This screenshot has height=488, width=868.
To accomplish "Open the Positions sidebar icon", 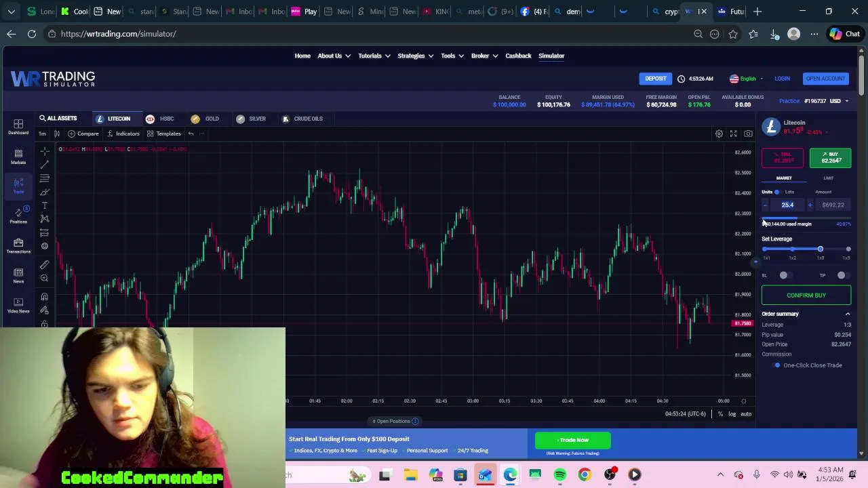I will tap(18, 216).
